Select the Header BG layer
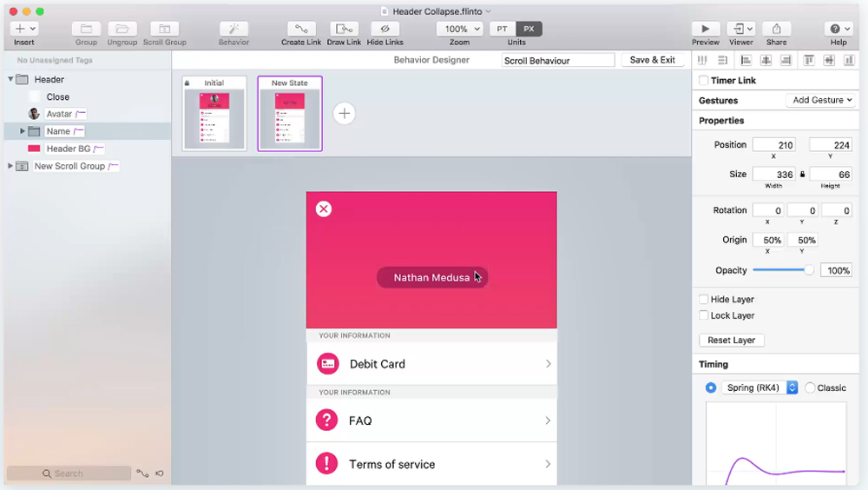The width and height of the screenshot is (868, 490). [x=68, y=149]
